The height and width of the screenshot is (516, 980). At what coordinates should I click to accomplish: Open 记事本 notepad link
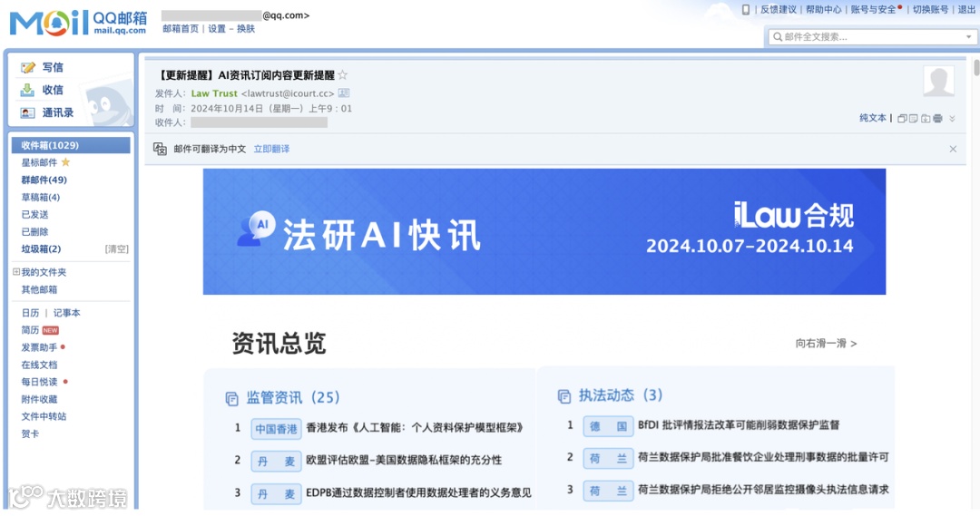(x=66, y=313)
